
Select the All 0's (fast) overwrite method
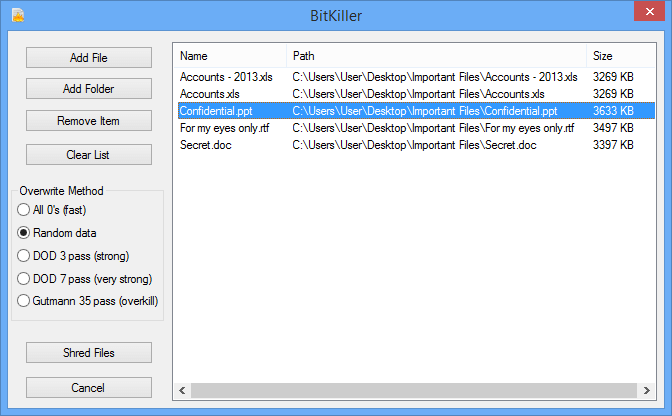tap(24, 210)
